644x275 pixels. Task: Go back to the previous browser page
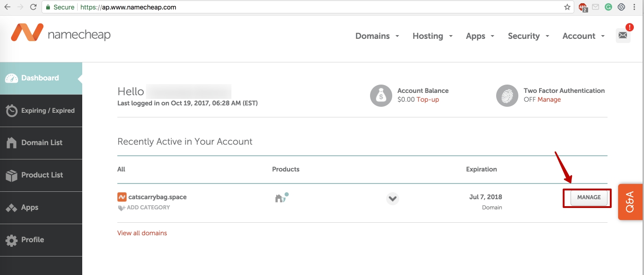[x=7, y=7]
